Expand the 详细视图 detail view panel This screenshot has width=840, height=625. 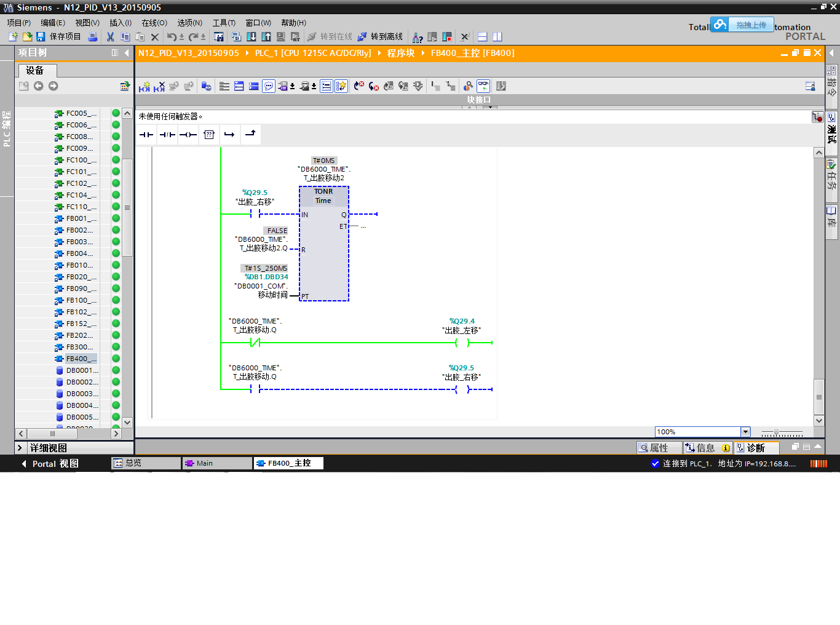pyautogui.click(x=20, y=448)
